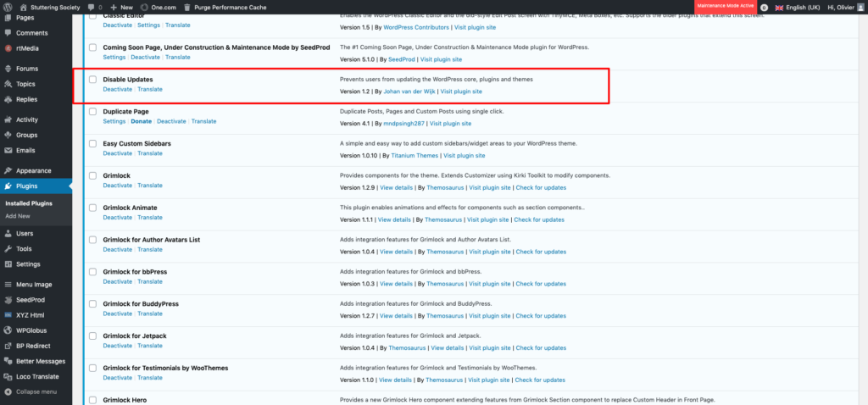
Task: Click the UK flag language icon
Action: tap(779, 8)
